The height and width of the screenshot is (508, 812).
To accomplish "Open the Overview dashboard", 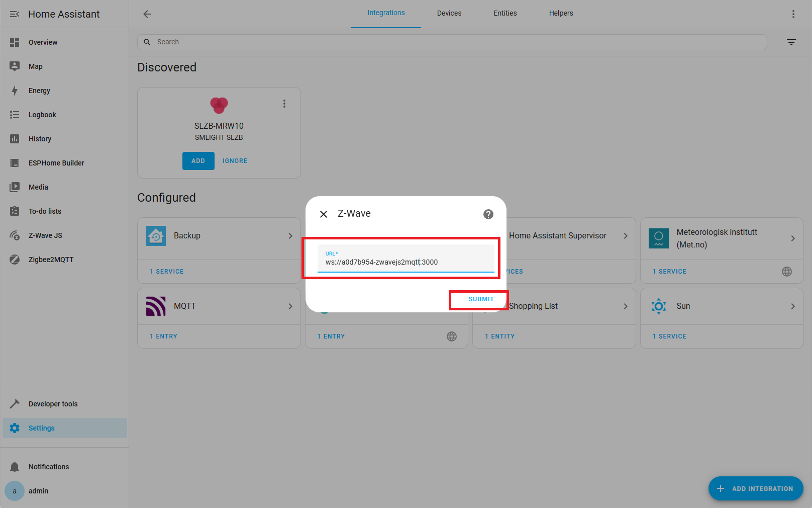I will [x=64, y=42].
